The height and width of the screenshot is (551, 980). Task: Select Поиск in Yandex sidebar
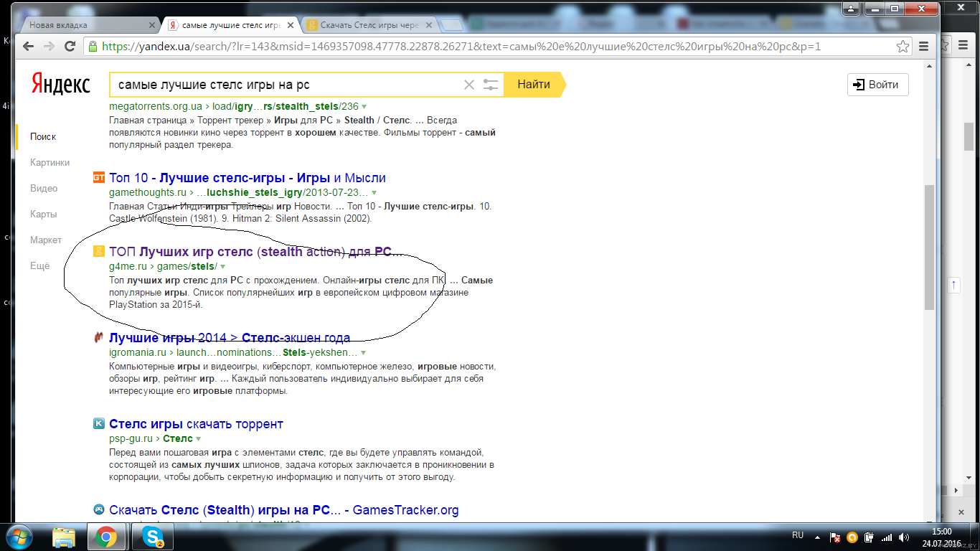(x=43, y=136)
